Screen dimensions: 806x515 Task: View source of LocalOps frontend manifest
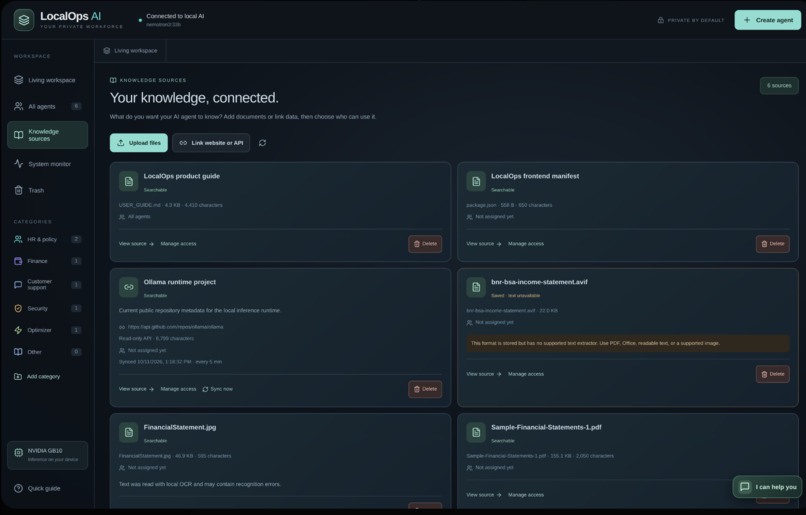tap(484, 244)
